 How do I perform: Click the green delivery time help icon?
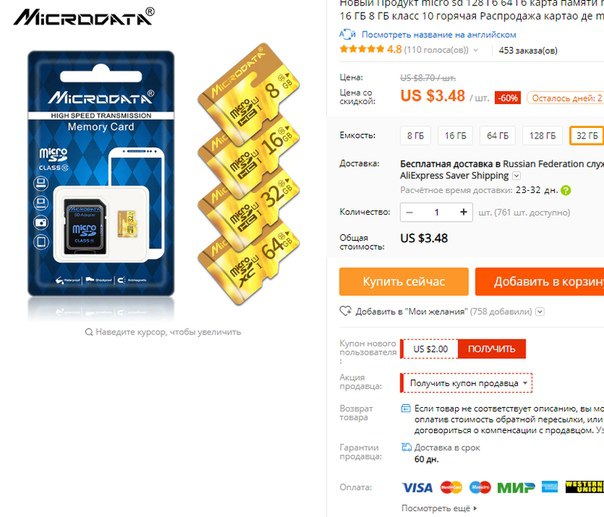click(565, 190)
